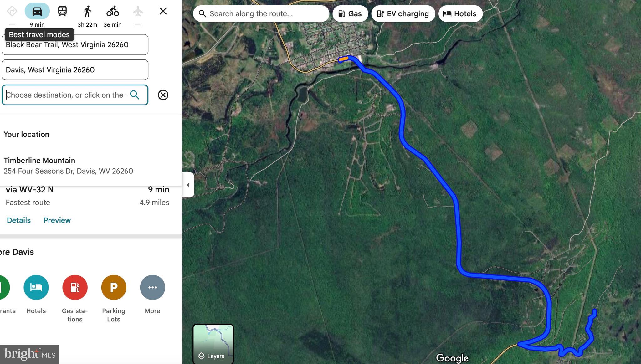Click the search icon in destination field
Viewport: 641px width, 364px height.
pyautogui.click(x=135, y=95)
